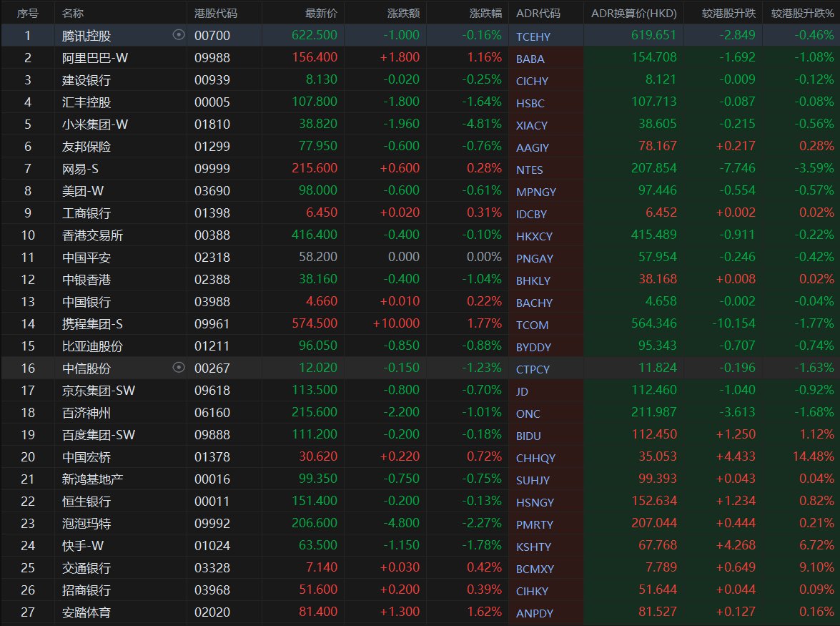Open 中国宏桥 in the list
This screenshot has width=840, height=626.
pos(87,457)
